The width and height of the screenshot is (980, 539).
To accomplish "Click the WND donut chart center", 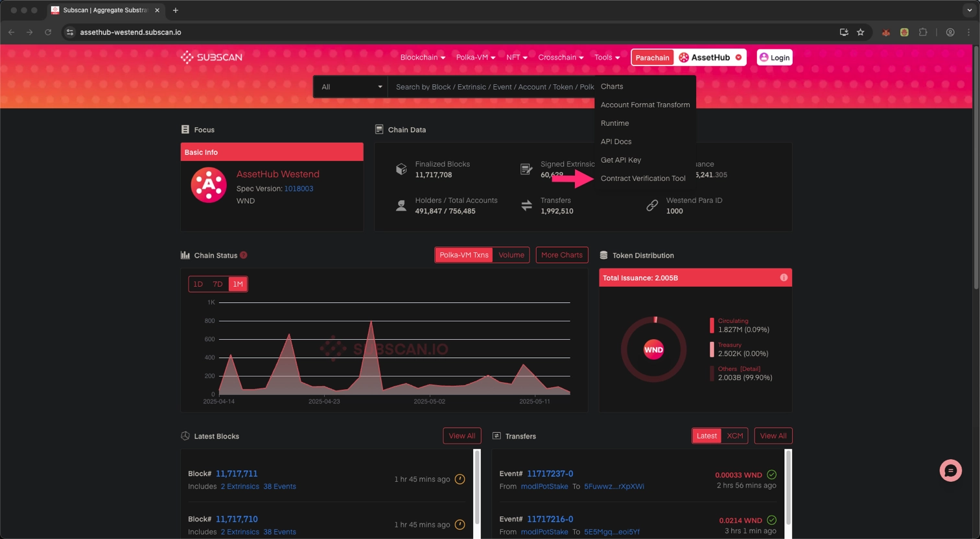I will point(653,350).
